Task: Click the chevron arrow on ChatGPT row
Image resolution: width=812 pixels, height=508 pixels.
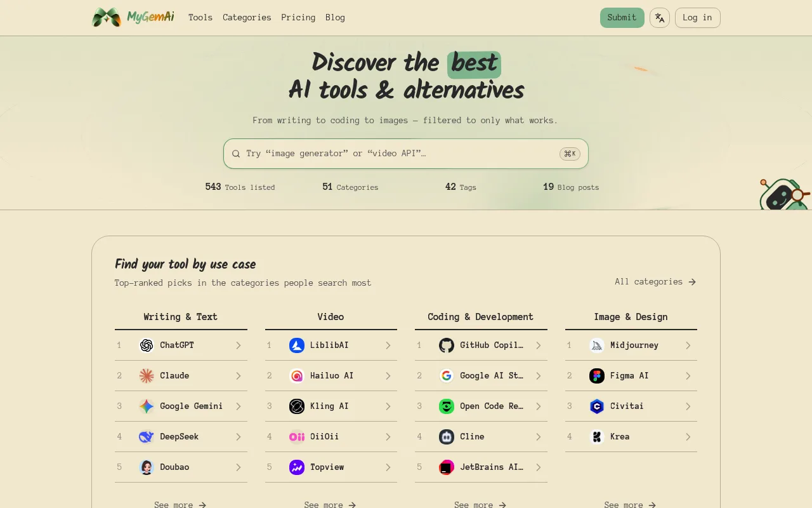Action: 239,345
